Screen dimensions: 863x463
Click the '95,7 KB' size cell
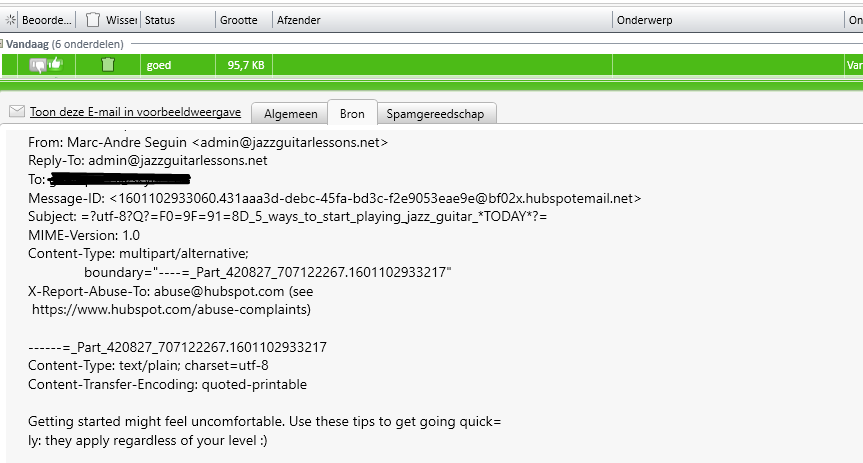[x=246, y=66]
